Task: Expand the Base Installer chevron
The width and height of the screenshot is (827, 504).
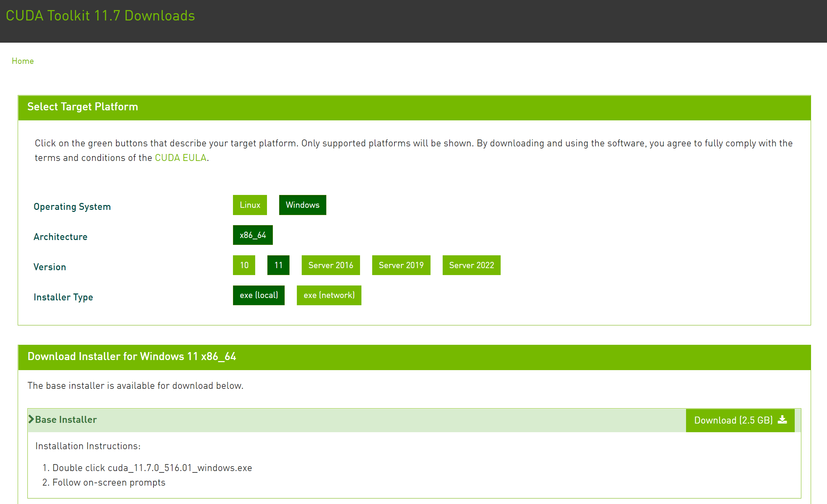Action: tap(31, 419)
